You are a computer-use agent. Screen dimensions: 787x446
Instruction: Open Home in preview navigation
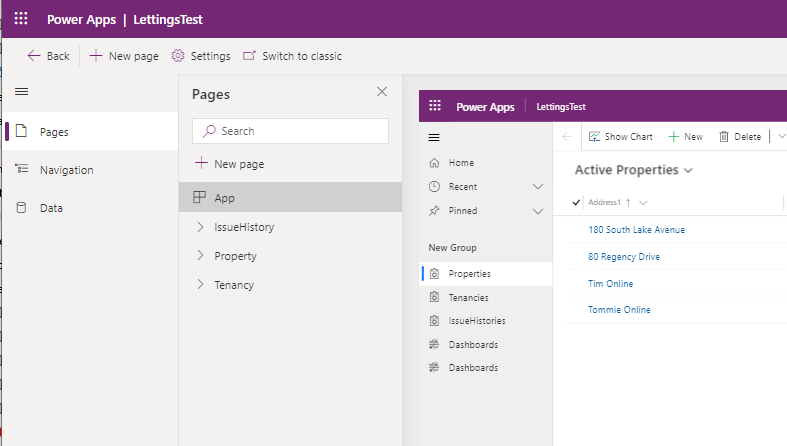[486, 163]
